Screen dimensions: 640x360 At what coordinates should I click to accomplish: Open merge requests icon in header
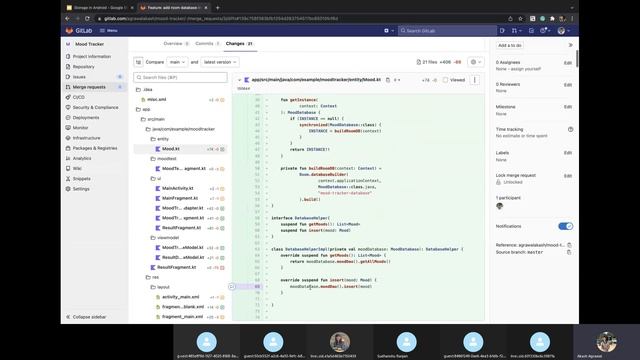pos(516,31)
